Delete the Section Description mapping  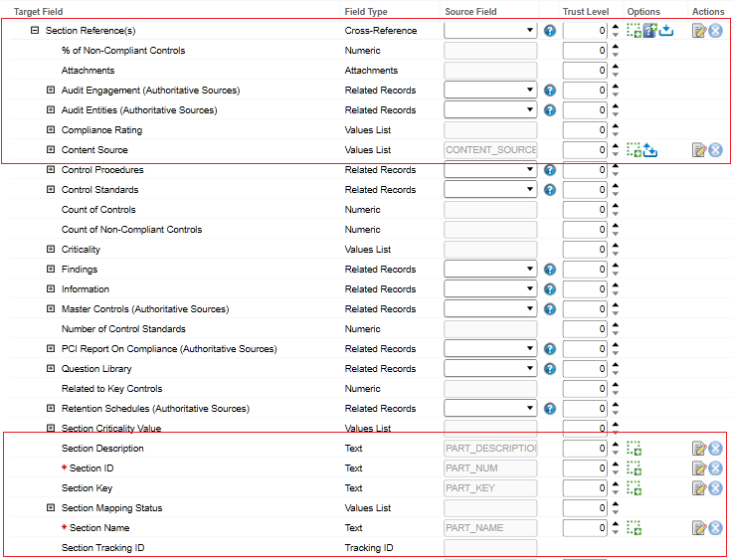pos(716,449)
